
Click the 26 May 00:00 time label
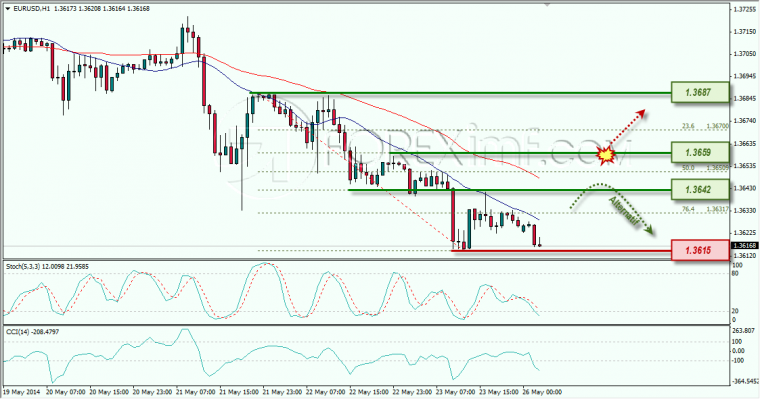541,392
